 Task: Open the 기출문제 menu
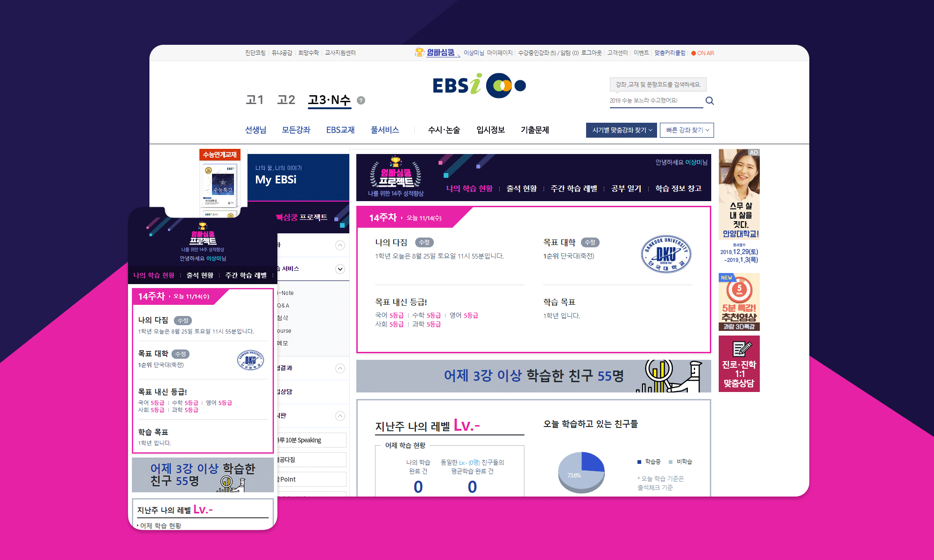coord(535,130)
